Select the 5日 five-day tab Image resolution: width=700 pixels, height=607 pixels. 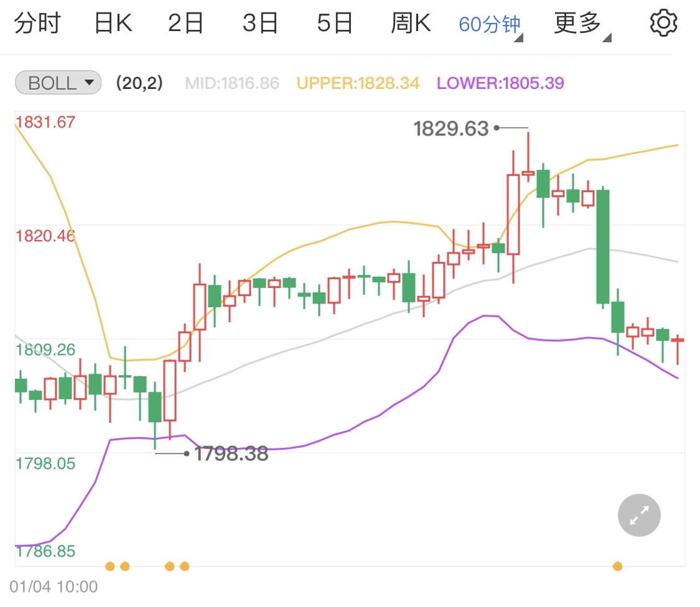[335, 23]
